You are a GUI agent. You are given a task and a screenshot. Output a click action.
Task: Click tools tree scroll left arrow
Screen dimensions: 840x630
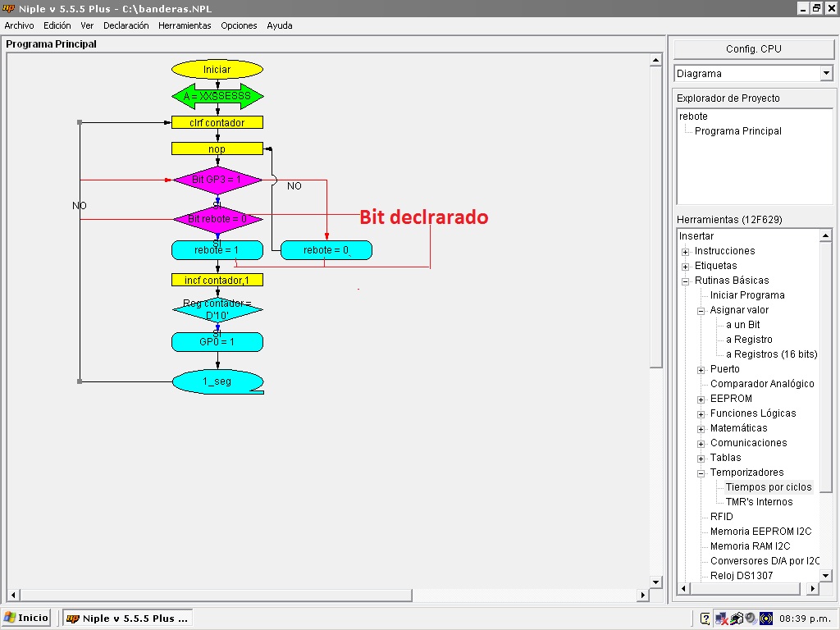coord(684,588)
